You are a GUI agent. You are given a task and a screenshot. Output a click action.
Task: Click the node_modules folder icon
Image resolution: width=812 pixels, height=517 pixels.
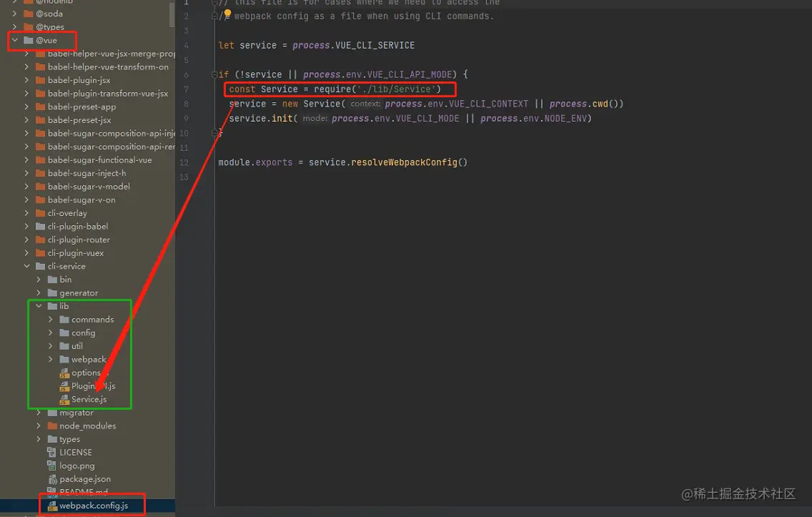(x=52, y=425)
